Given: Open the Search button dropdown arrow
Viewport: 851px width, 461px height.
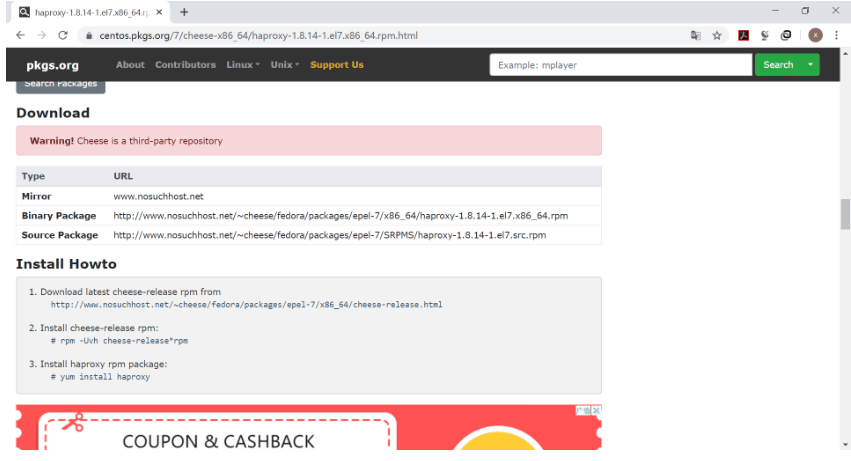Looking at the screenshot, I should tap(810, 65).
